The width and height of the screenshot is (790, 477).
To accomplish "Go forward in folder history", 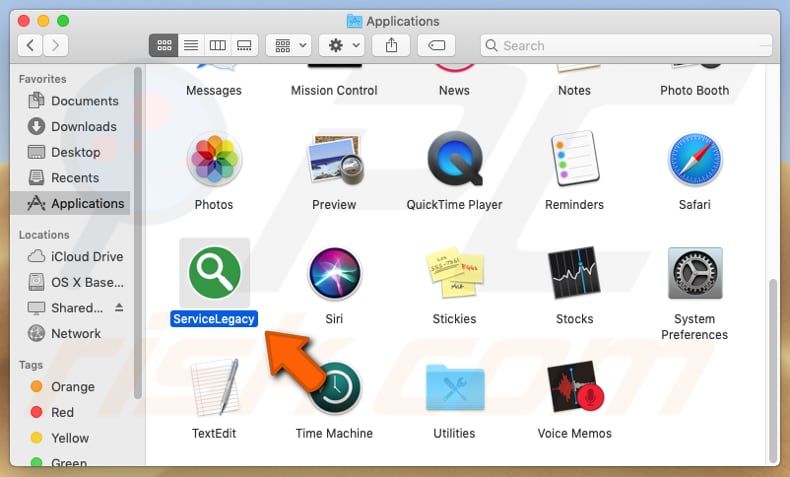I will pyautogui.click(x=55, y=46).
